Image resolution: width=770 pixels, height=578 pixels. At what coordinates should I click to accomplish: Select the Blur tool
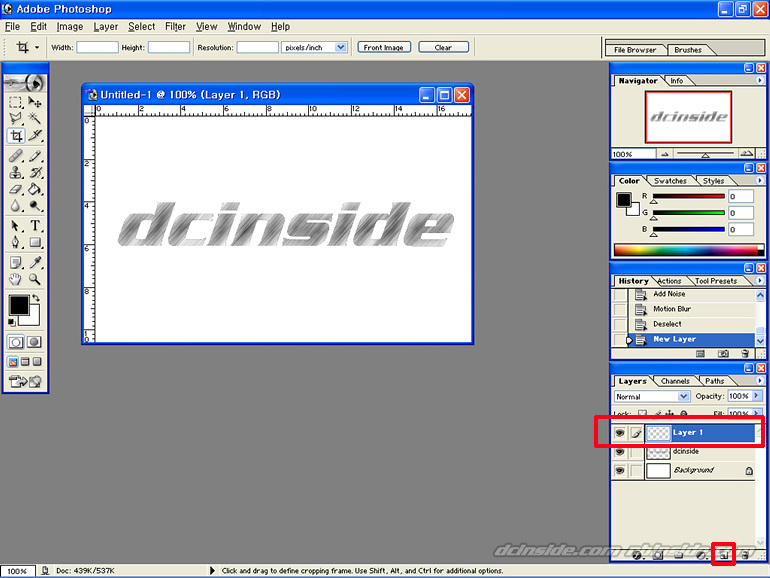(x=16, y=206)
